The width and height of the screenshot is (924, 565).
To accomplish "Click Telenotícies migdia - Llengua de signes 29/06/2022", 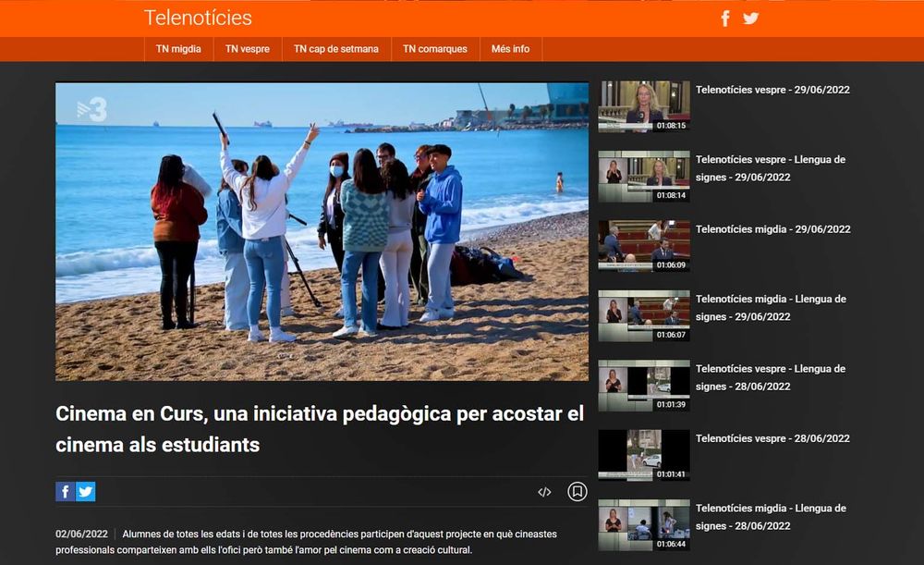I will pyautogui.click(x=771, y=307).
